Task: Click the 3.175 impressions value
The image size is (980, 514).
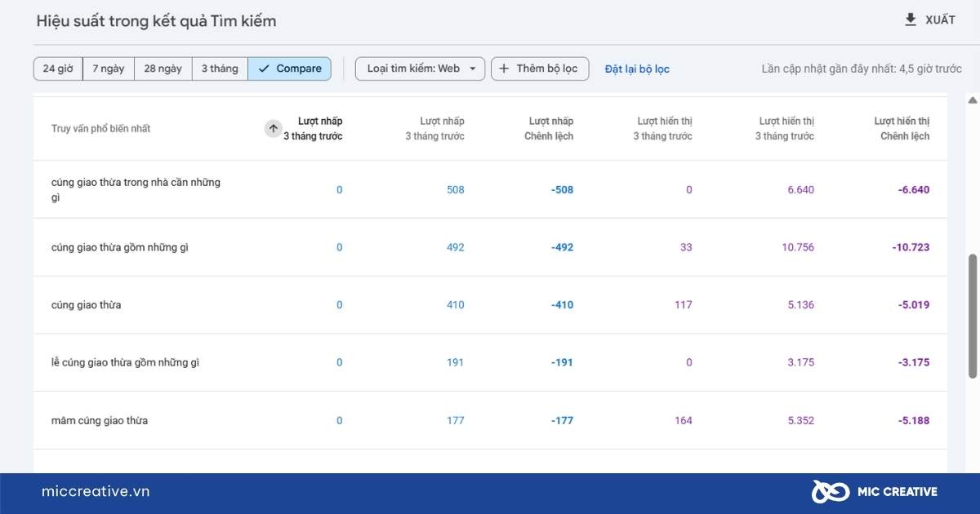Action: click(x=800, y=362)
